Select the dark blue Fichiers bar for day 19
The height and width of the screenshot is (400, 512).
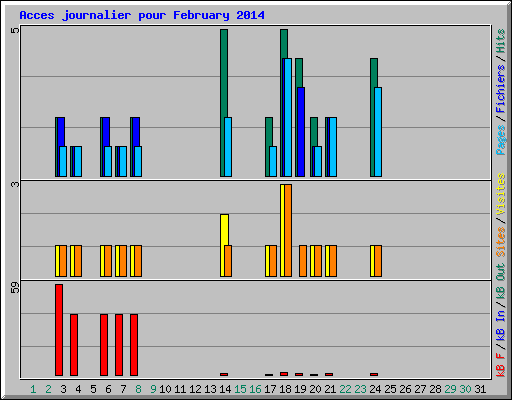pyautogui.click(x=301, y=132)
